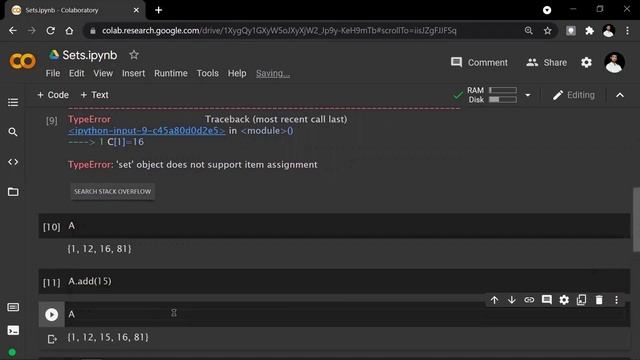Open the Files folder sidebar icon
The image size is (640, 360).
point(13,192)
